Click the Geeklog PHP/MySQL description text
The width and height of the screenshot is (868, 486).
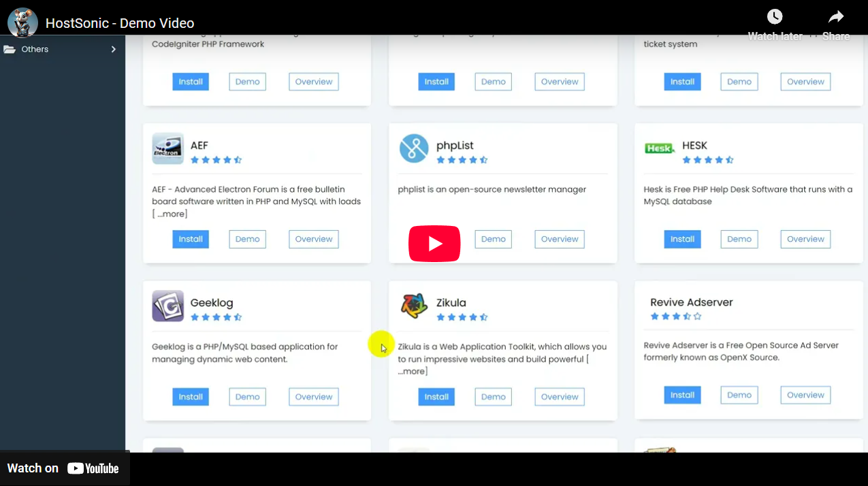pyautogui.click(x=245, y=353)
